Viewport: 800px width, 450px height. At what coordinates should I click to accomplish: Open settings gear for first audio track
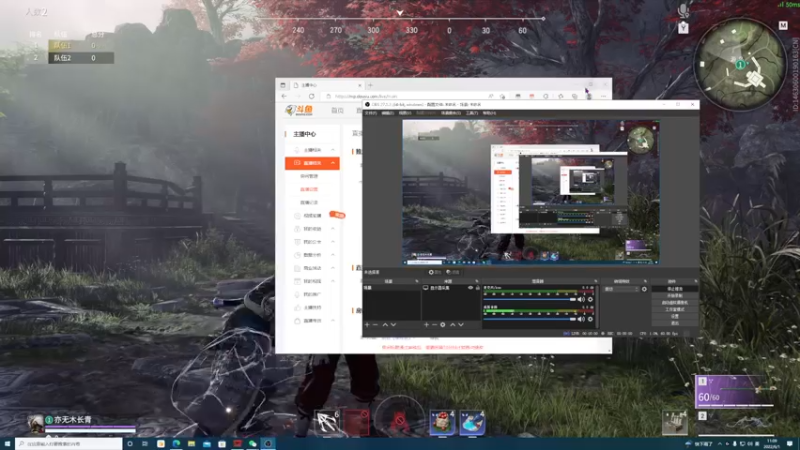point(590,299)
